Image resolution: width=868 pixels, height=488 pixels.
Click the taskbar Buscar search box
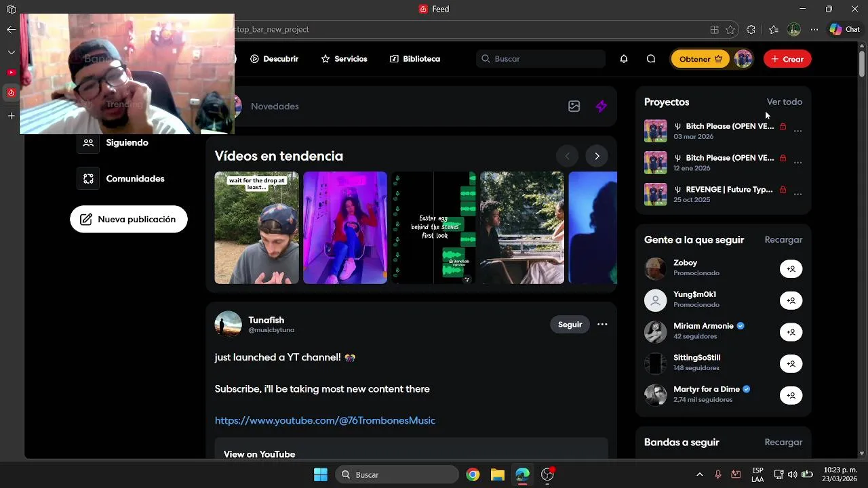coord(397,474)
